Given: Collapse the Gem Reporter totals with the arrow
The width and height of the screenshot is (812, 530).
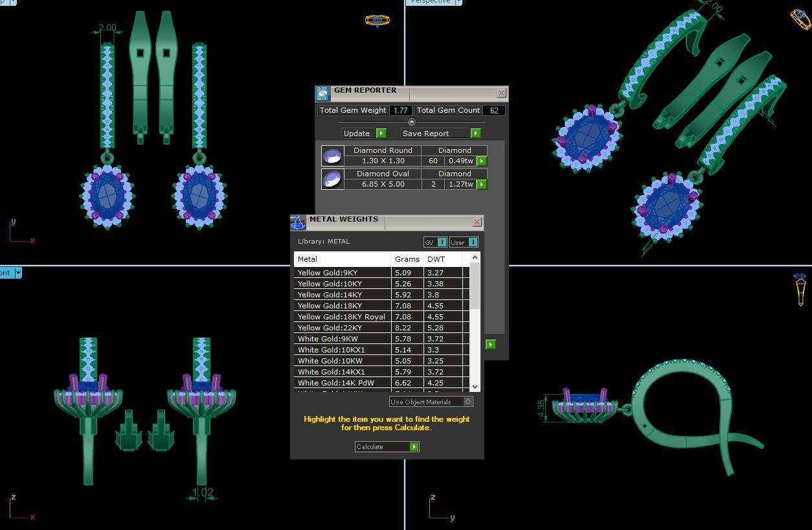Looking at the screenshot, I should click(411, 122).
